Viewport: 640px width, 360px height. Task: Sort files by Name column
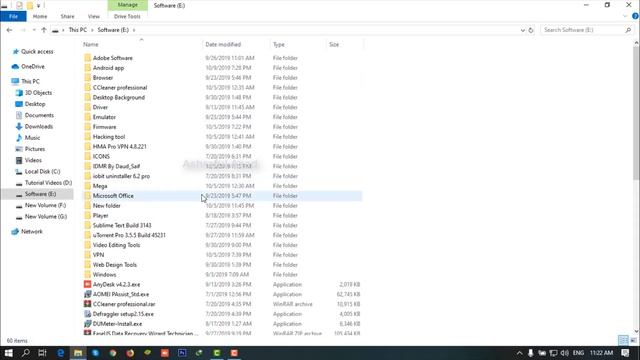(91, 44)
